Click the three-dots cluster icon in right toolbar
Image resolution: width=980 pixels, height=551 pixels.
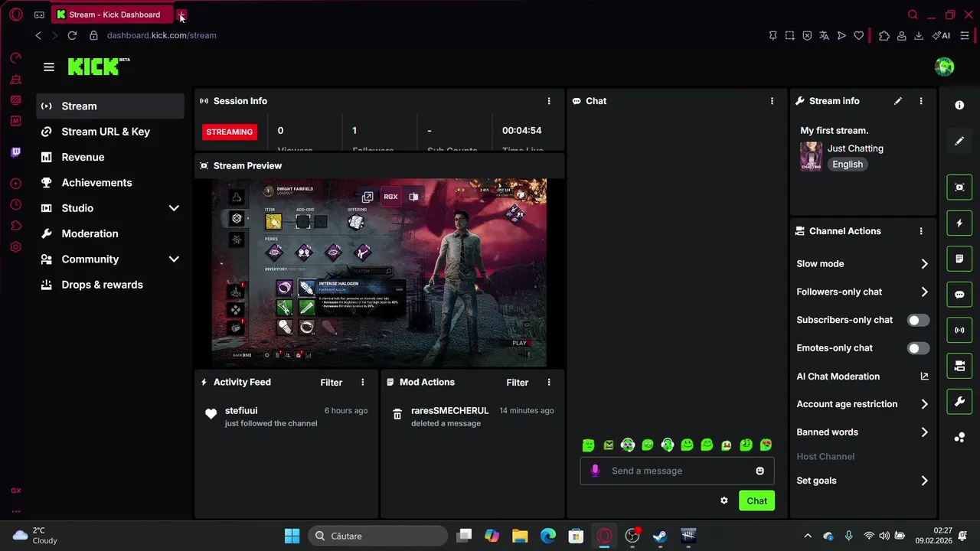click(x=959, y=438)
